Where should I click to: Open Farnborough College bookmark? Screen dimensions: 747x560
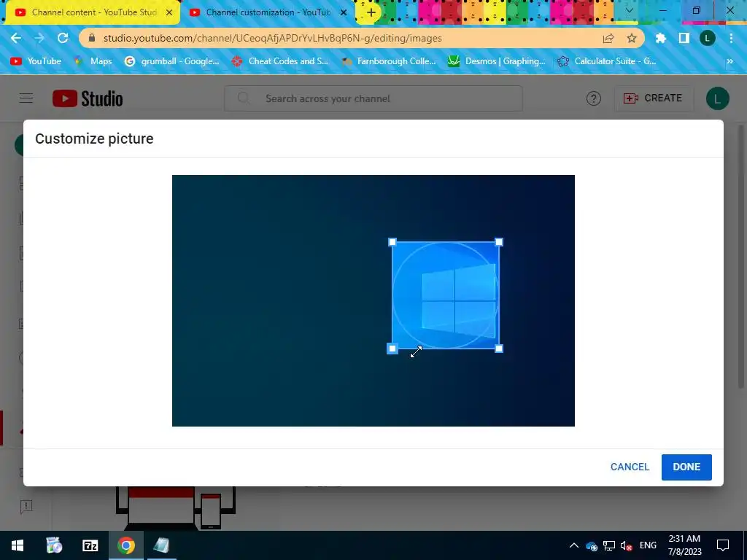pyautogui.click(x=389, y=61)
